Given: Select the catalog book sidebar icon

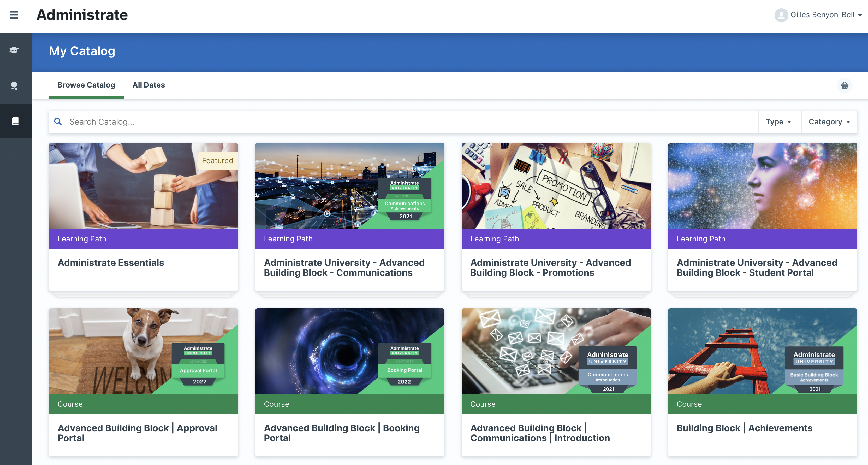Looking at the screenshot, I should pyautogui.click(x=15, y=121).
